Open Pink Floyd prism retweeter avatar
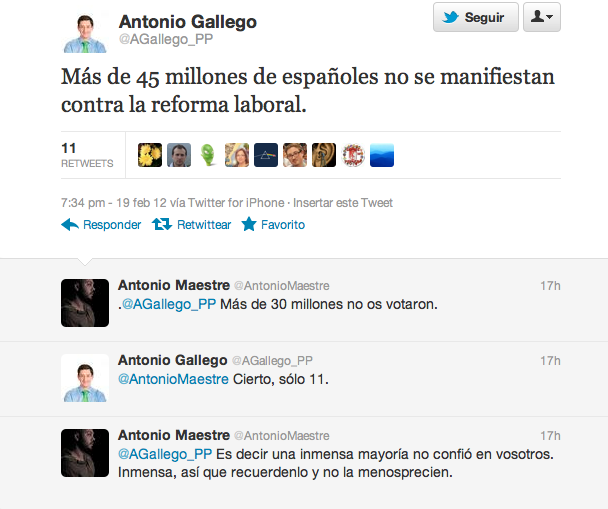 tap(266, 155)
